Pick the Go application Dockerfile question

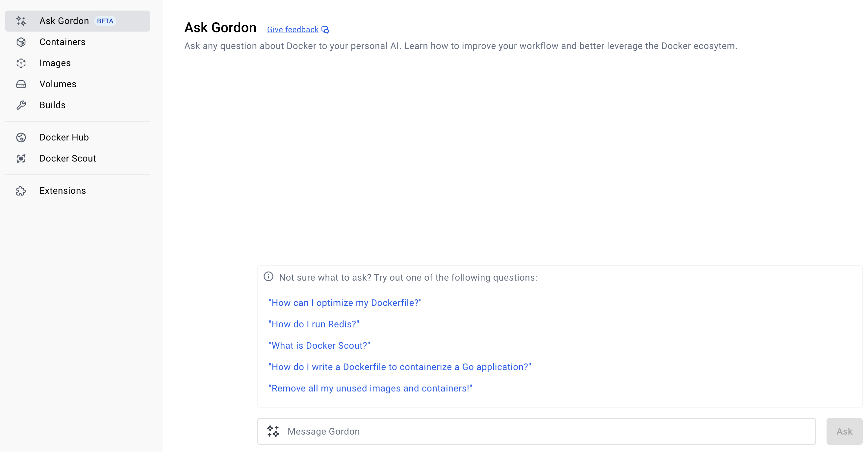[x=400, y=367]
